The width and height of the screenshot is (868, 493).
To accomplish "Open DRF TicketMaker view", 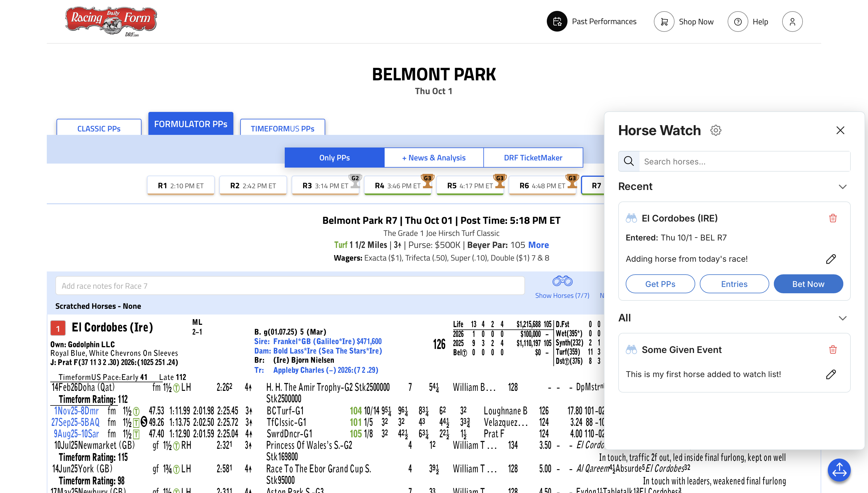I will (x=533, y=158).
